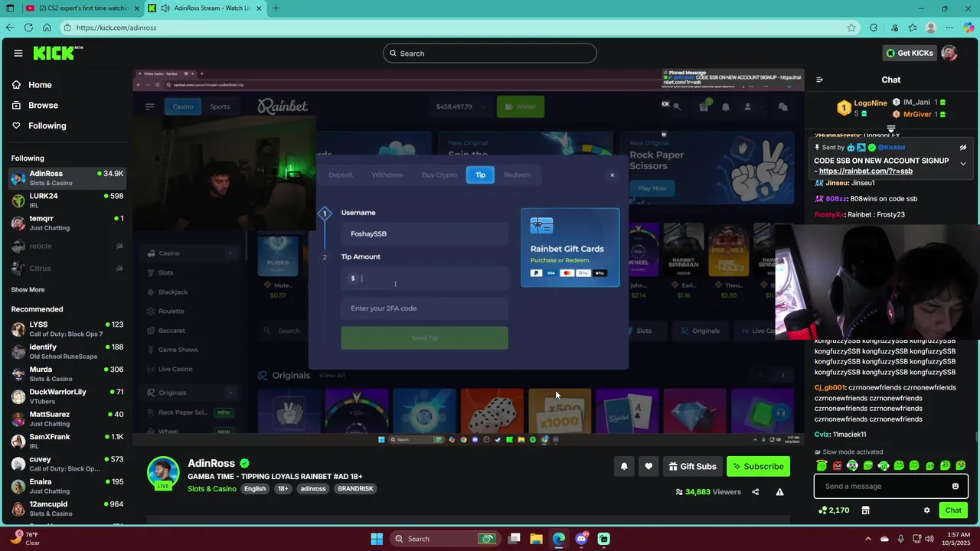Report the stream with warning icon
980x551 pixels.
(779, 492)
